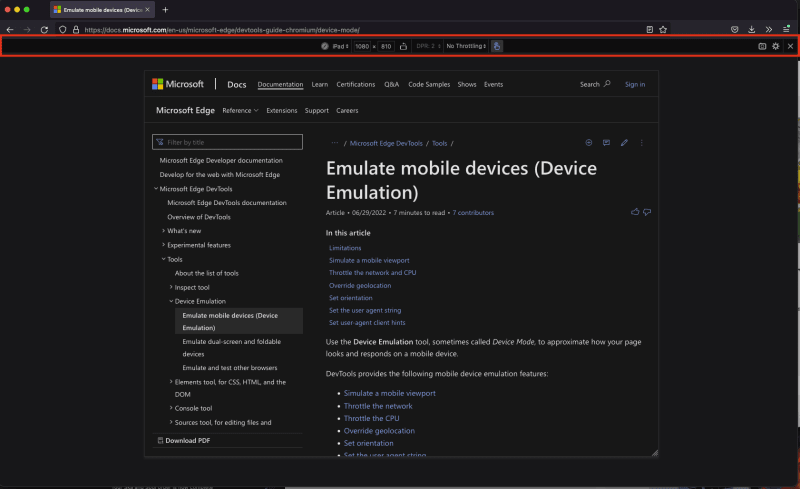
Task: Open the Microsoft Edge product link
Action: coord(185,110)
